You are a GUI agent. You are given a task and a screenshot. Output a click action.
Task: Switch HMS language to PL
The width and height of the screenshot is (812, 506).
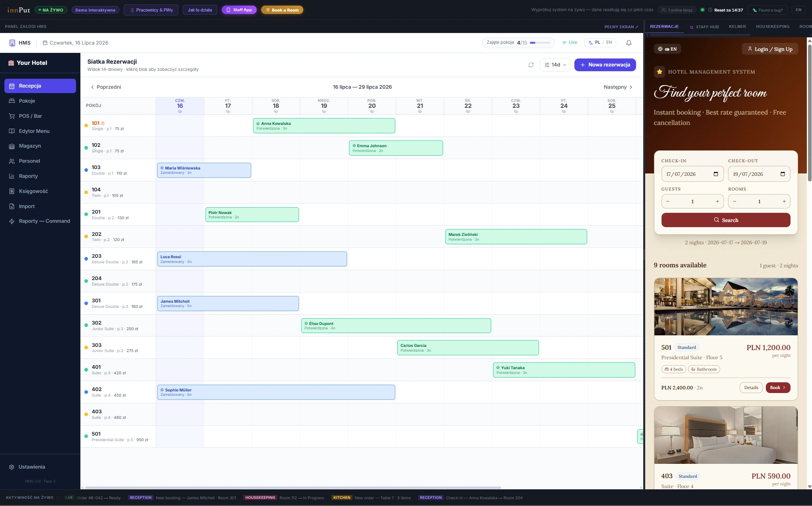pos(595,43)
